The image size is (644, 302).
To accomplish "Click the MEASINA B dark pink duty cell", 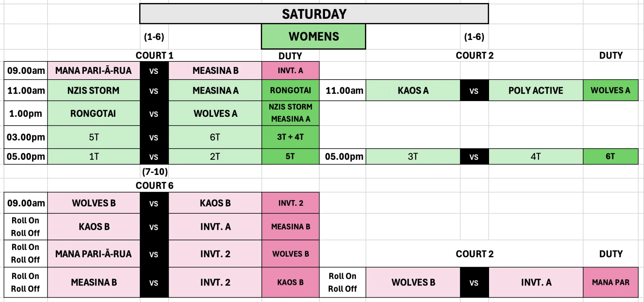I will 290,227.
